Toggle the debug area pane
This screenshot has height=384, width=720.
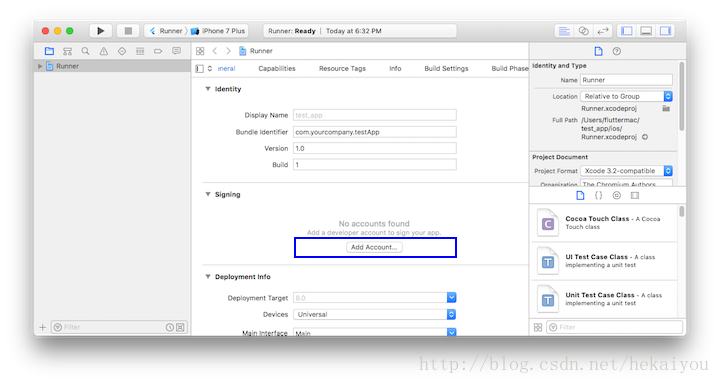coord(646,31)
